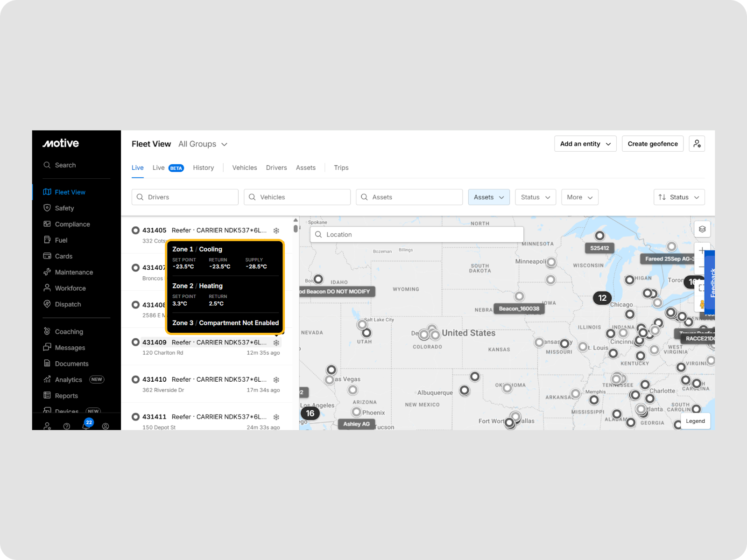The width and height of the screenshot is (747, 560).
Task: Click the Motive logo
Action: click(61, 143)
